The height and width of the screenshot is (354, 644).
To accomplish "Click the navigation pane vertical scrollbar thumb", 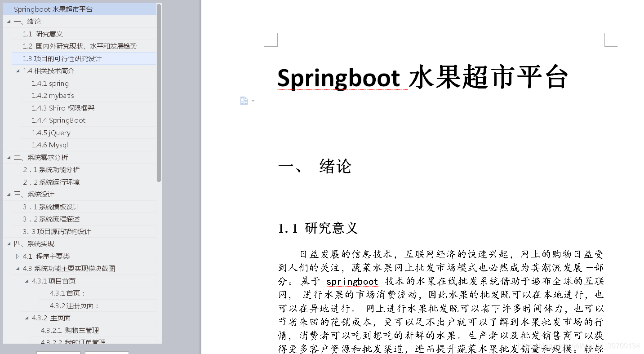I will 159,92.
